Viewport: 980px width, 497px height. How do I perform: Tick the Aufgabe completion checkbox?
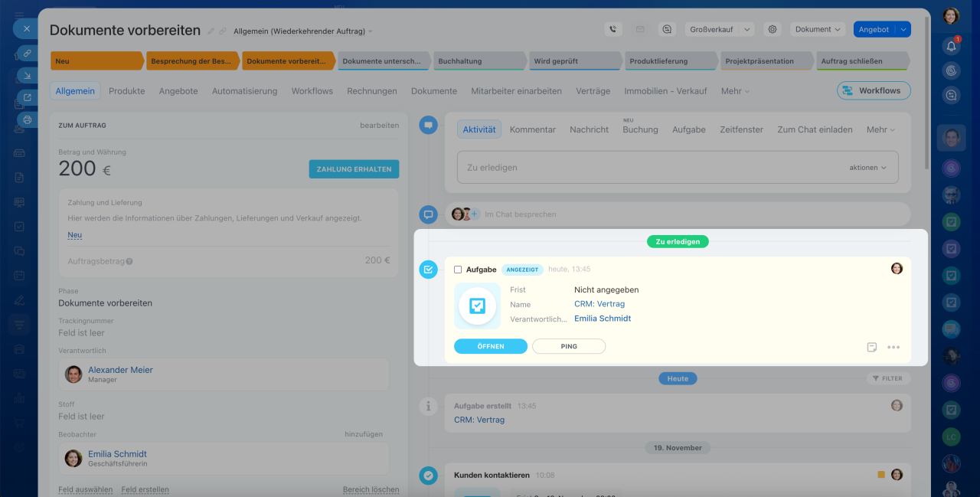coord(458,270)
